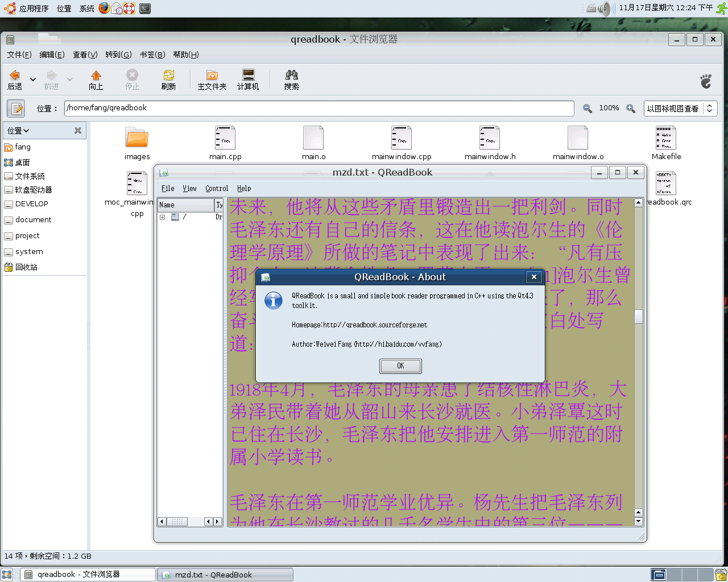Toggle the text-based location bar button
This screenshot has height=582, width=728.
[x=16, y=108]
